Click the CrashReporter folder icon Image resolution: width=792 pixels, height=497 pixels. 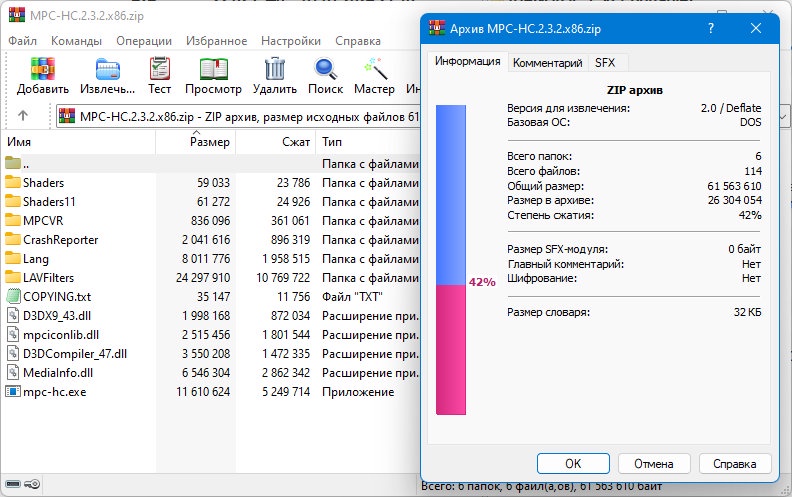pyautogui.click(x=13, y=239)
